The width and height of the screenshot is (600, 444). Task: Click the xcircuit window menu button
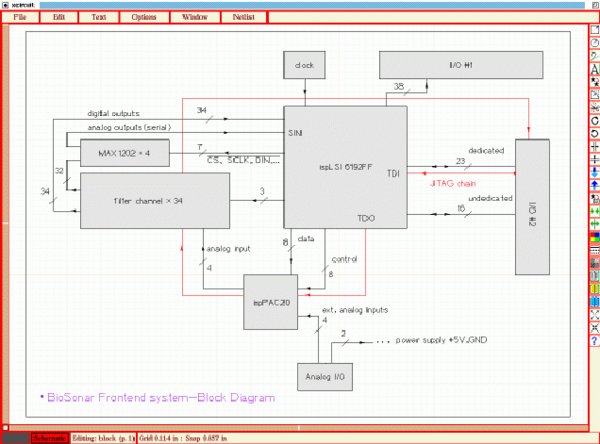point(5,5)
